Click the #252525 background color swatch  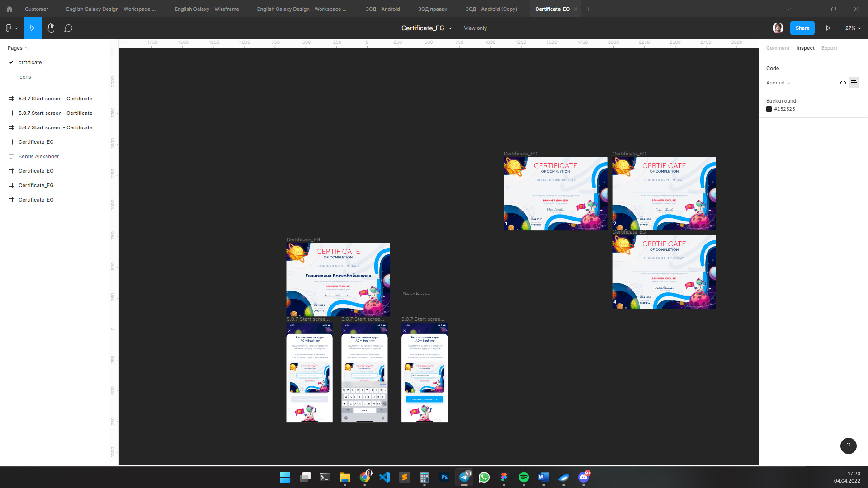(769, 109)
